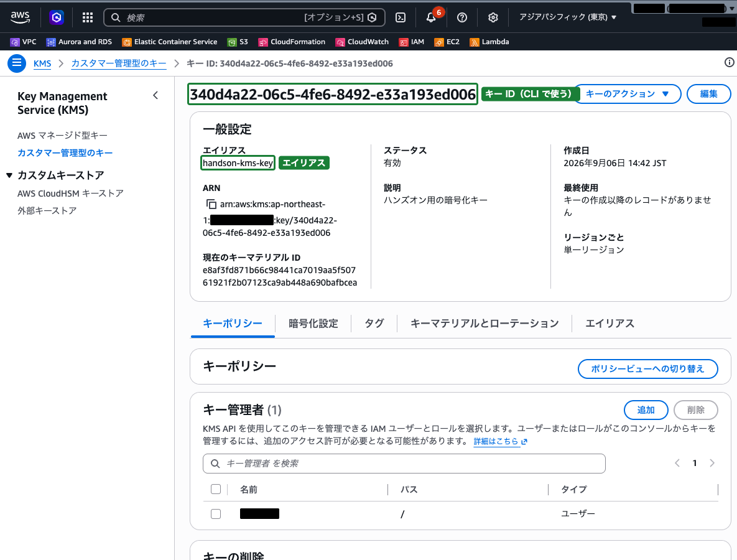Click the 編集 button
This screenshot has height=560, width=737.
709,94
